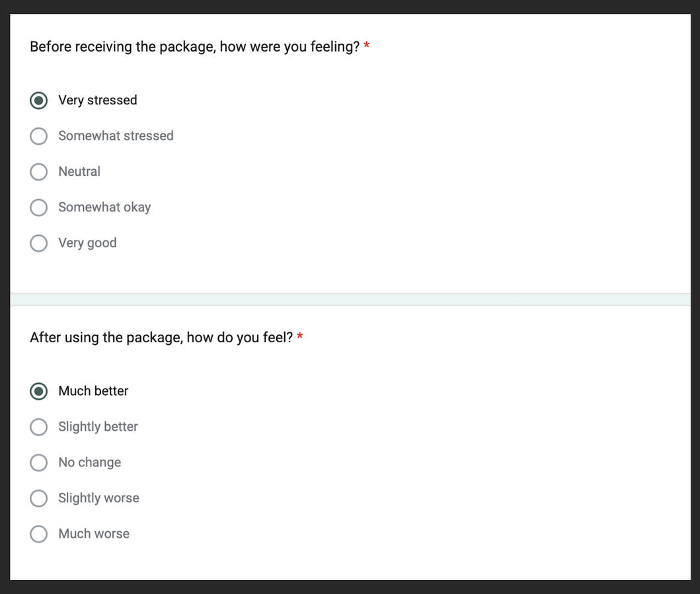Select 'No change' radio button
The image size is (700, 594).
pos(39,463)
